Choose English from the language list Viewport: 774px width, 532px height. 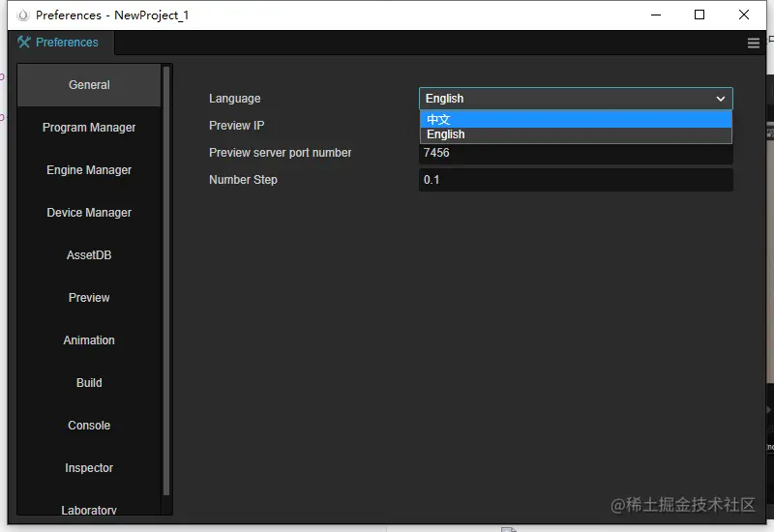tap(576, 134)
